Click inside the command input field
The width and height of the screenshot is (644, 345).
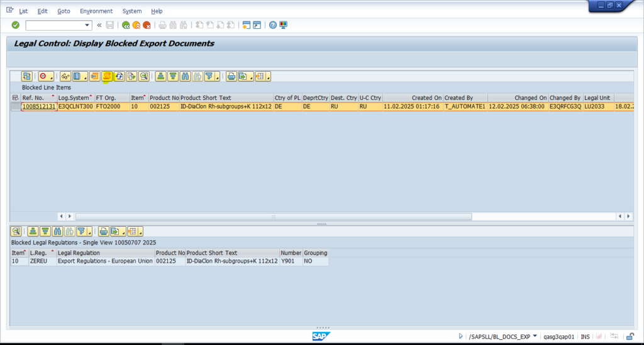pos(55,25)
